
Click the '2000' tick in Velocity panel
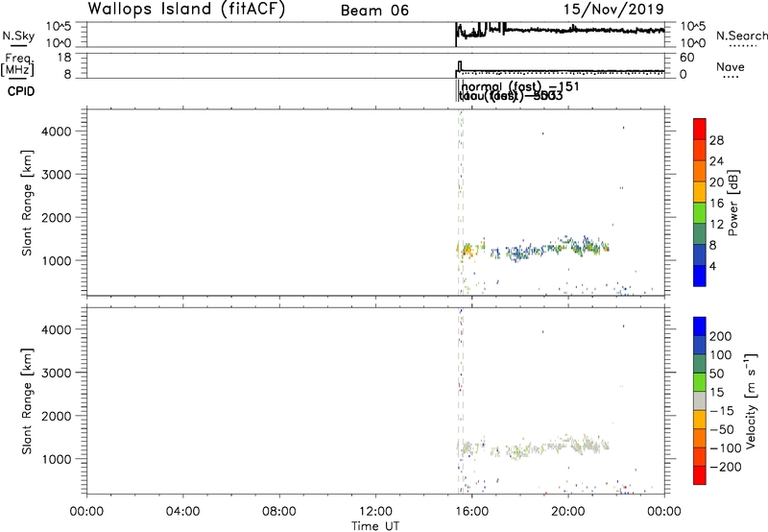(x=56, y=416)
